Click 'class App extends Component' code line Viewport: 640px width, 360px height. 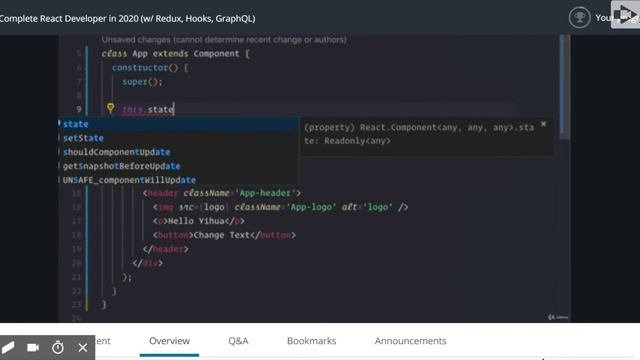pos(176,53)
